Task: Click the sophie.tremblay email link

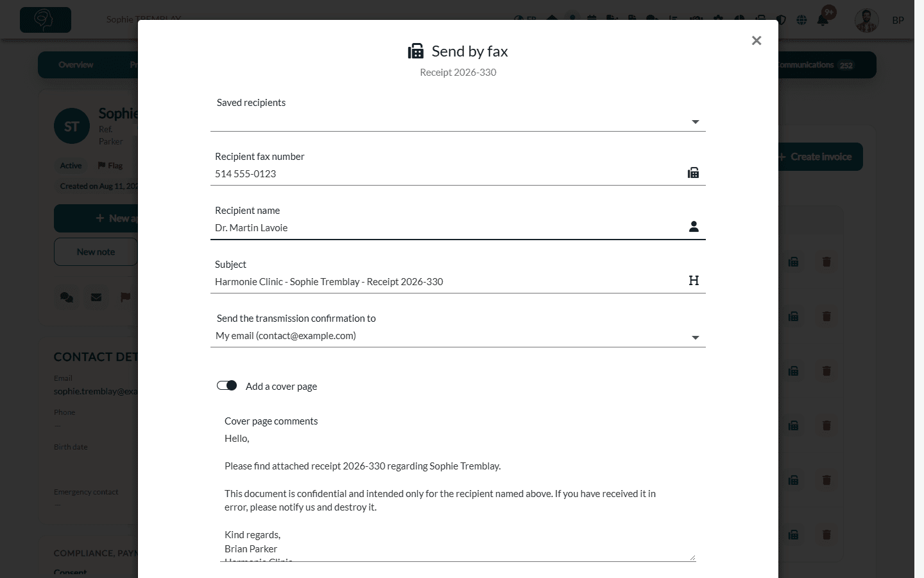Action: [x=96, y=391]
